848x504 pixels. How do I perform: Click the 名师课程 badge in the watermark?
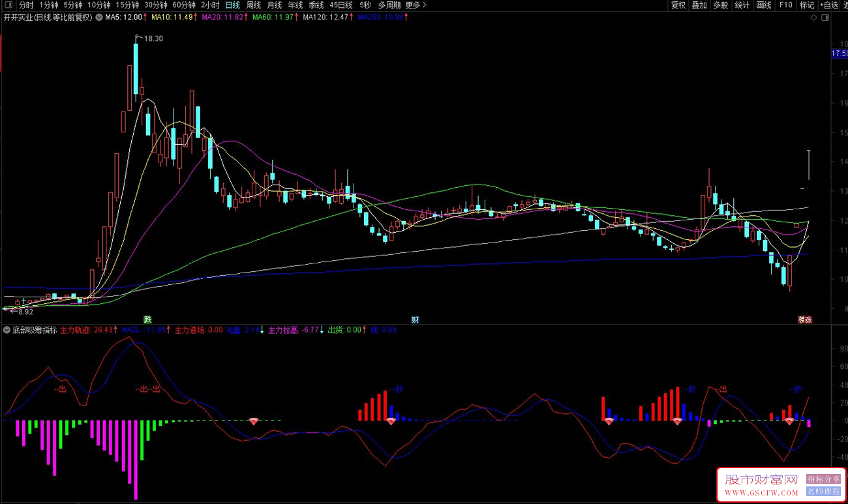[823, 492]
